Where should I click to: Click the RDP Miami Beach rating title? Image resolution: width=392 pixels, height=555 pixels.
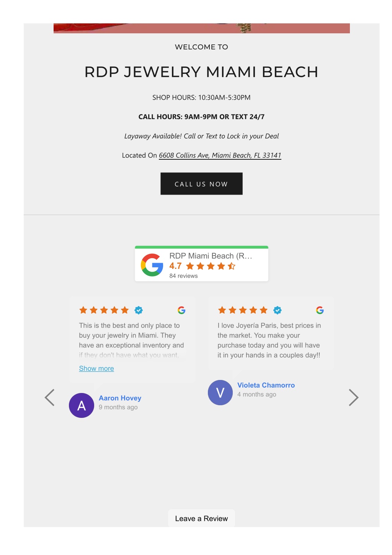(211, 256)
